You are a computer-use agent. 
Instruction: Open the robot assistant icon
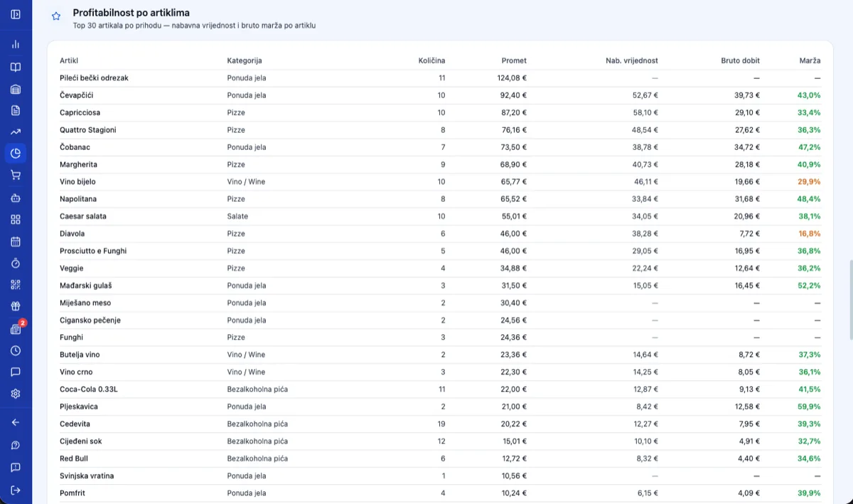tap(16, 198)
